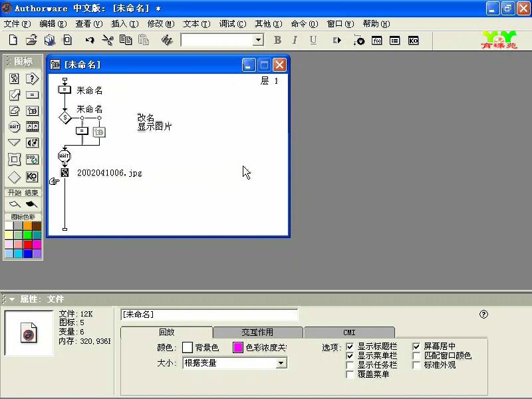Viewport: 532px width, 399px height.
Task: Pick the orange swatch in 图标色彩 palette
Action: pyautogui.click(x=28, y=226)
